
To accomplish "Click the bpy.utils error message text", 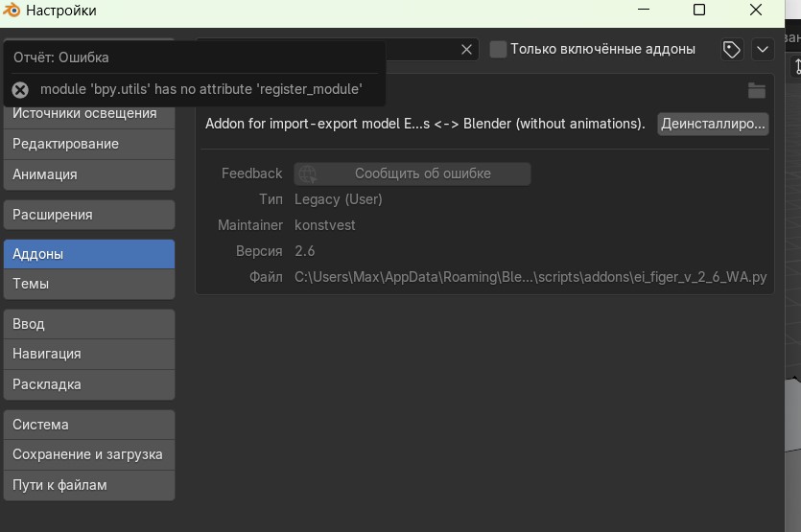I will pyautogui.click(x=200, y=89).
